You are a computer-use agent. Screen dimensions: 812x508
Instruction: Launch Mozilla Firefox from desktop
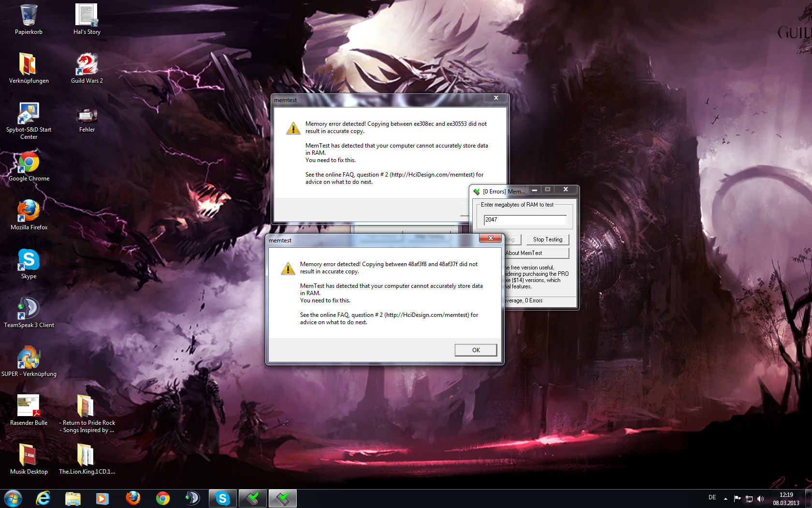29,215
